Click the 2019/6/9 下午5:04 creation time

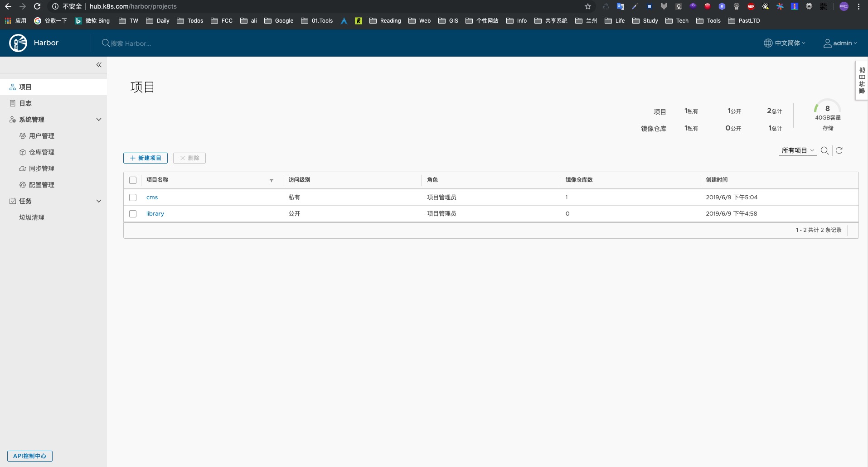(x=732, y=197)
